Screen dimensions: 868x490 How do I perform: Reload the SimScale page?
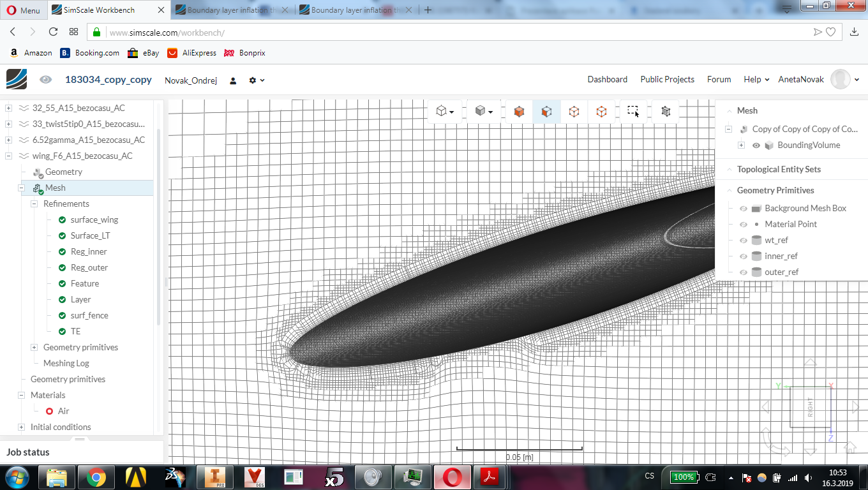[x=53, y=32]
